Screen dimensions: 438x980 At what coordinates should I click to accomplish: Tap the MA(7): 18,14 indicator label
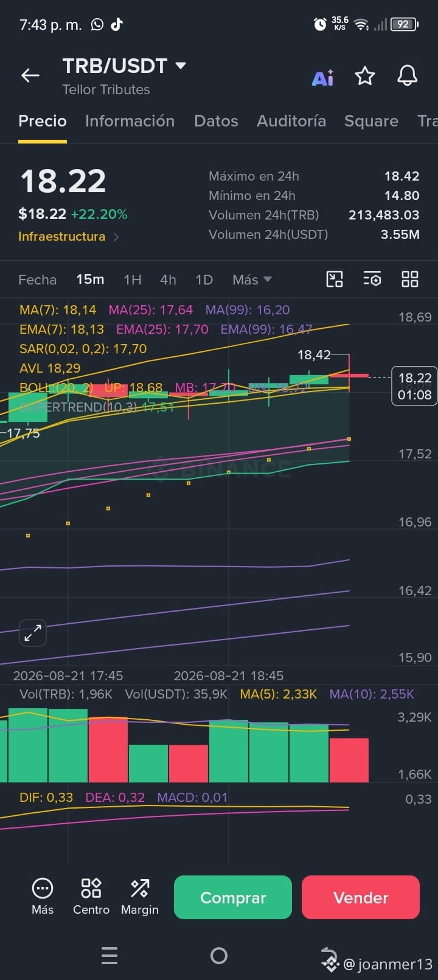[58, 310]
